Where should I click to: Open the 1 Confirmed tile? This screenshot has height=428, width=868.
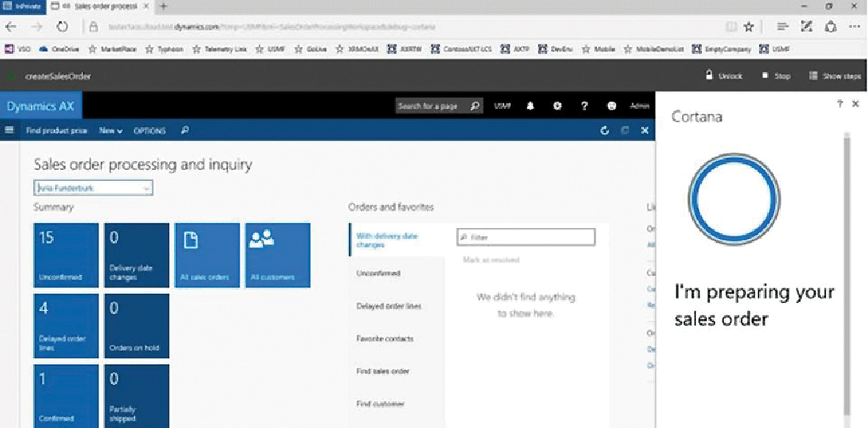tap(66, 396)
